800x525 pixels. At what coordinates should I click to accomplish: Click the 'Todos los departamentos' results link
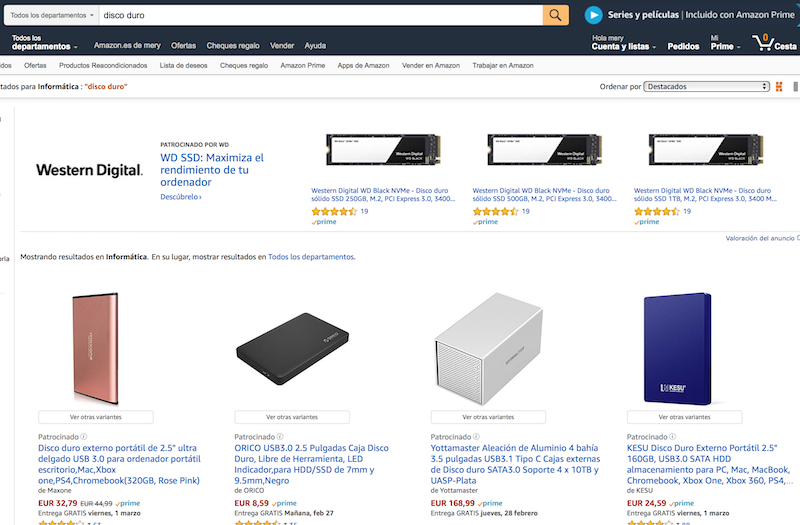[x=311, y=257]
